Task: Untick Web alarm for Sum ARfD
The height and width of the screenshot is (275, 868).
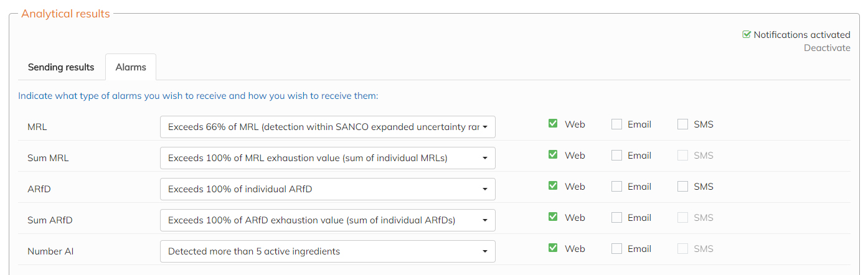Action: click(553, 217)
